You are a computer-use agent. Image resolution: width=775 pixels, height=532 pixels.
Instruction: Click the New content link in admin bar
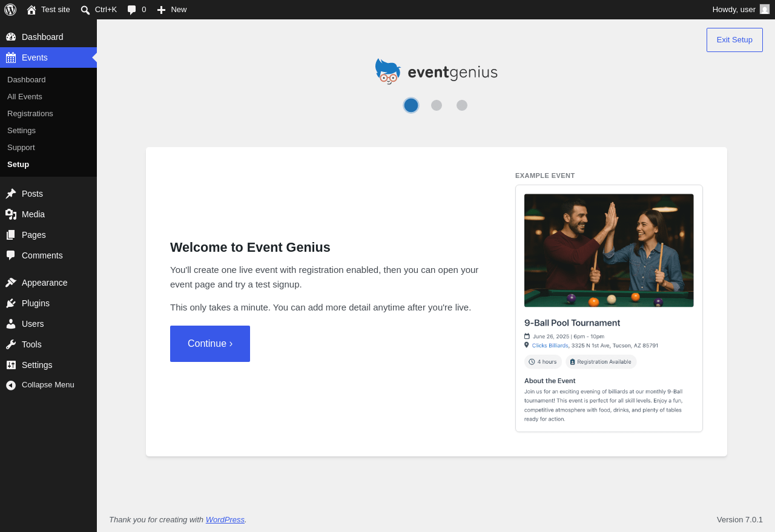tap(172, 10)
